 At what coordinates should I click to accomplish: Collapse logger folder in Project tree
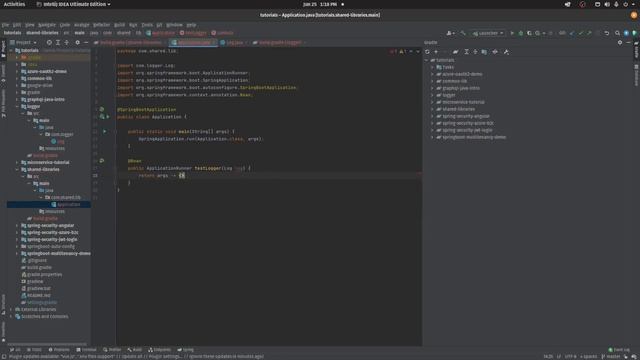17,106
